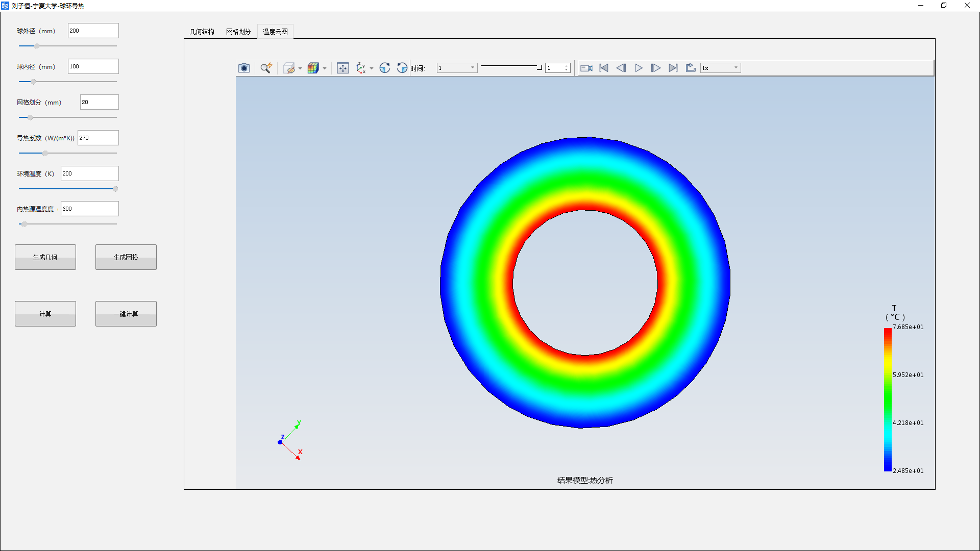This screenshot has height=551, width=980.
Task: Click the colored mesh cube icon
Action: pos(313,68)
